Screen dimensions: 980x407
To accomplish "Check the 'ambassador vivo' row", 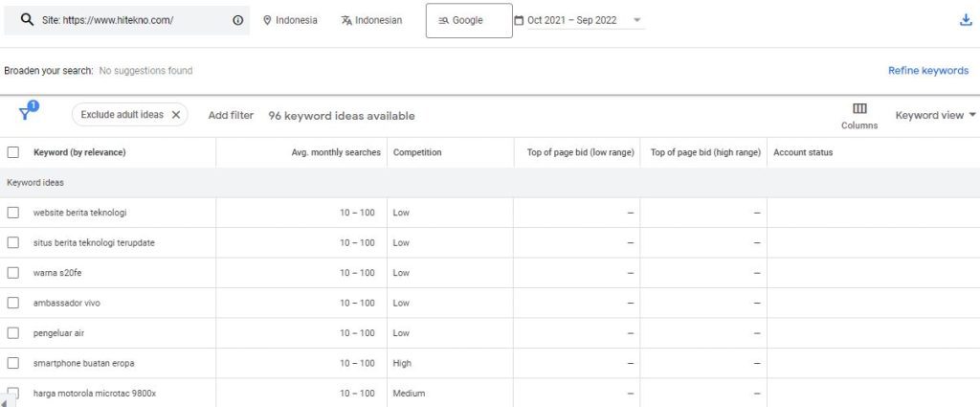I will pos(13,303).
